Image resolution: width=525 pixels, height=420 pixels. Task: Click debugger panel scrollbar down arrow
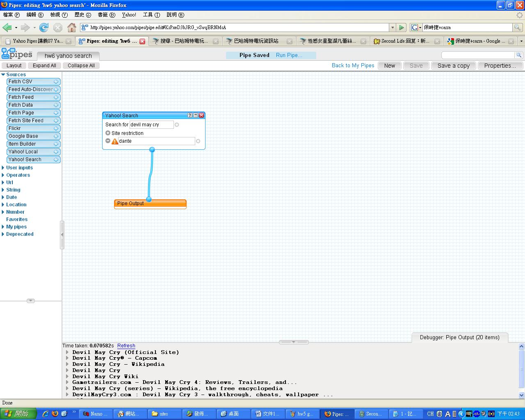pyautogui.click(x=522, y=395)
